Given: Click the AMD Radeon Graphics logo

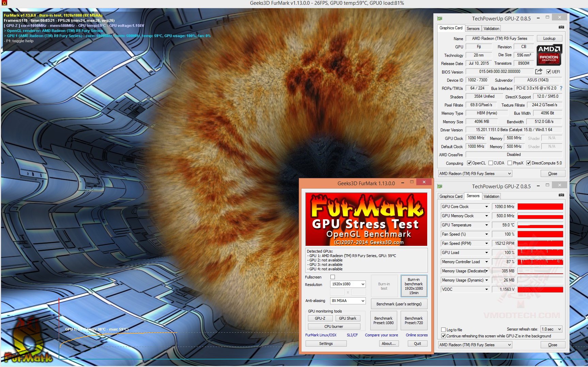Looking at the screenshot, I should tap(549, 55).
